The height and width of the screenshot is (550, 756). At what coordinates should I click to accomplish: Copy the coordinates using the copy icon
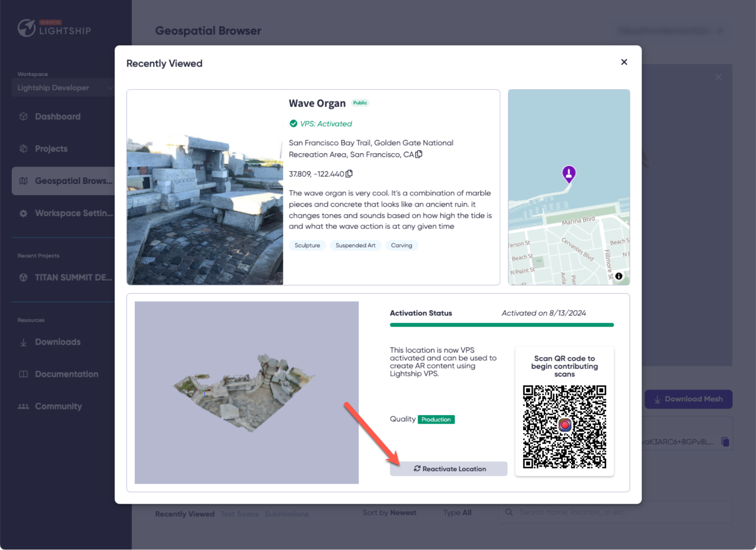pyautogui.click(x=348, y=174)
